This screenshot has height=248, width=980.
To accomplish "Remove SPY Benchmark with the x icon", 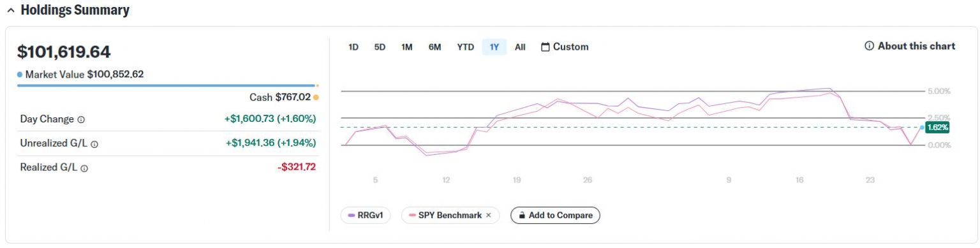I will click(x=489, y=215).
